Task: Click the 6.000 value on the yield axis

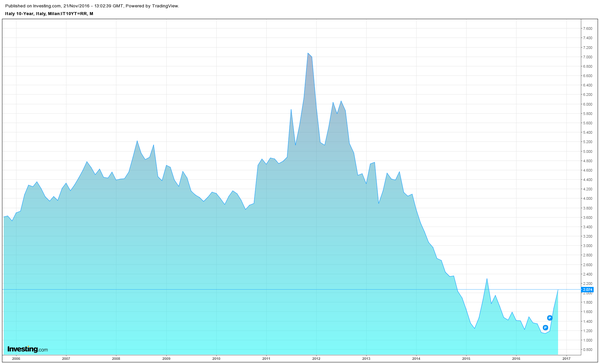Action: pyautogui.click(x=588, y=104)
